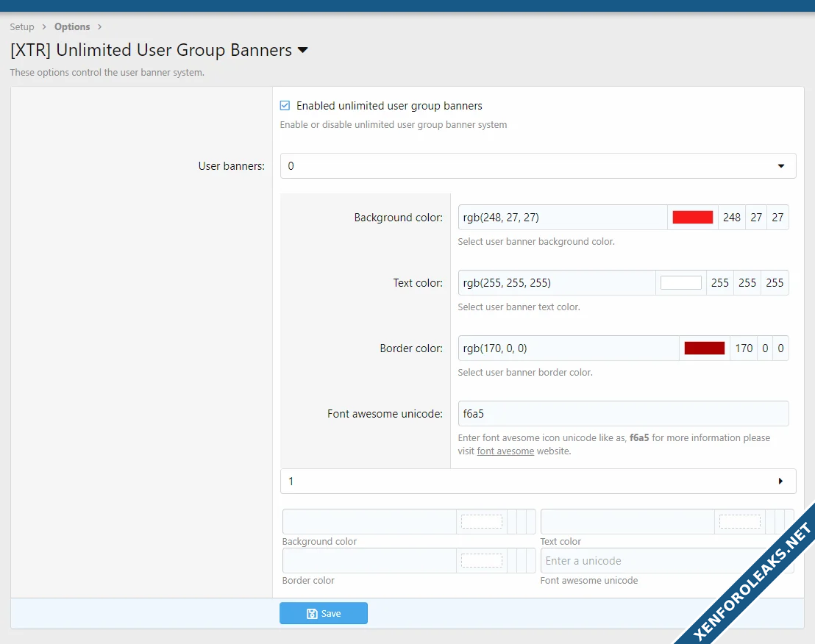Viewport: 815px width, 644px height.
Task: Expand the banner 1 section
Action: point(780,482)
